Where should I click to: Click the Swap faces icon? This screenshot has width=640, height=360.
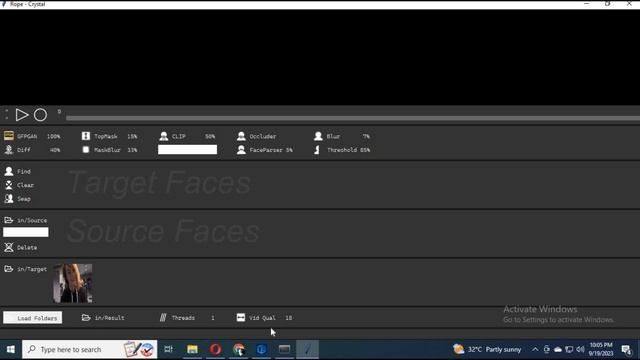click(9, 199)
